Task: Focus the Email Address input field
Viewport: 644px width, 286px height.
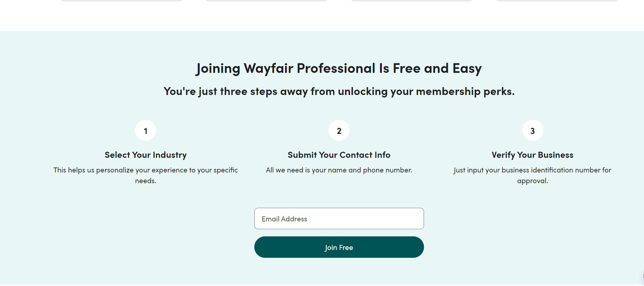Action: coord(339,219)
